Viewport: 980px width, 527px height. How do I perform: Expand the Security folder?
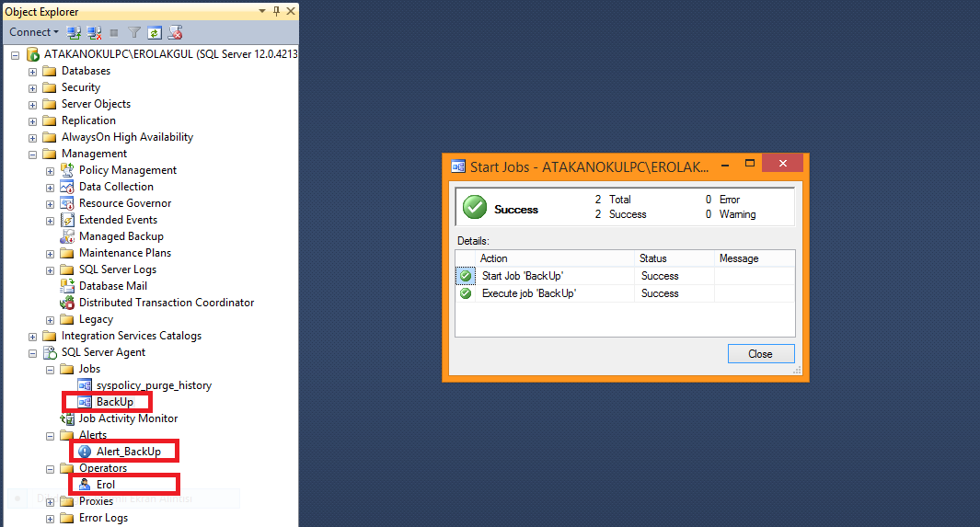(33, 88)
